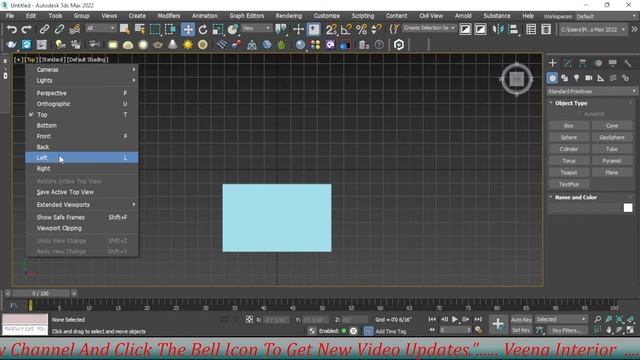This screenshot has width=640, height=360.
Task: Open the 'Selected' key filter dropdown
Action: [x=561, y=319]
